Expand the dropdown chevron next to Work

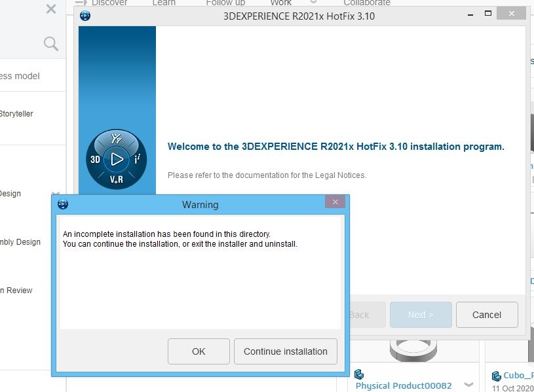[x=313, y=2]
